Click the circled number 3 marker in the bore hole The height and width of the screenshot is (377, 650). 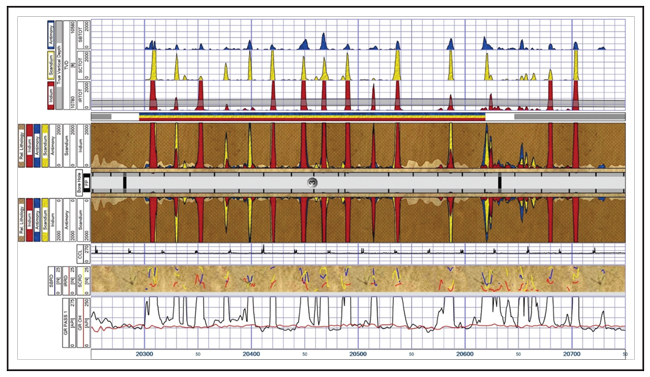point(313,182)
